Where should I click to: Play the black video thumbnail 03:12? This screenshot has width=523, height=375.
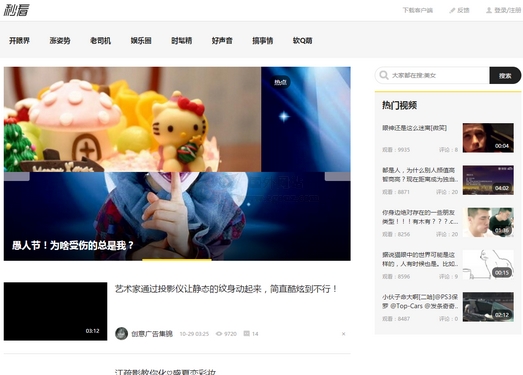[x=55, y=311]
